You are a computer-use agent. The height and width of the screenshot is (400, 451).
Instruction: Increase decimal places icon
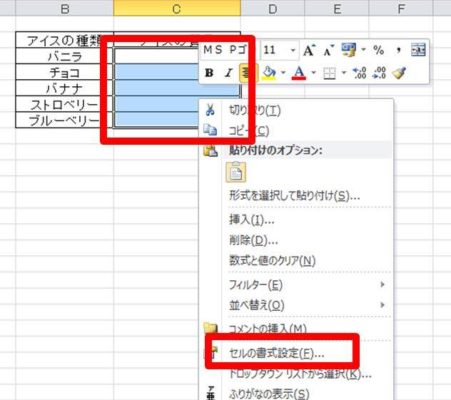360,73
